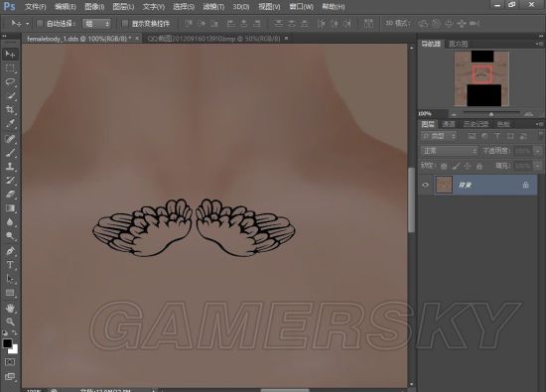Click the canvas vertical scrollbar

coord(412,199)
